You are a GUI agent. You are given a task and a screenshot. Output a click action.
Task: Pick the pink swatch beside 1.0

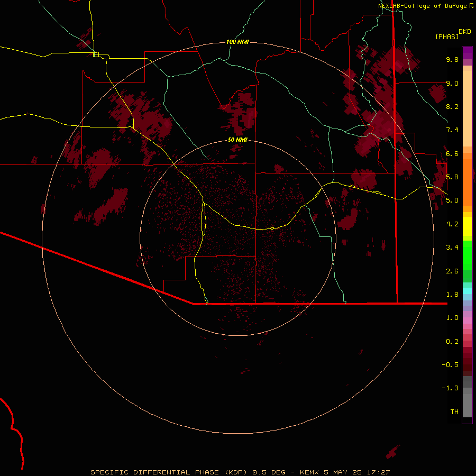tap(467, 321)
